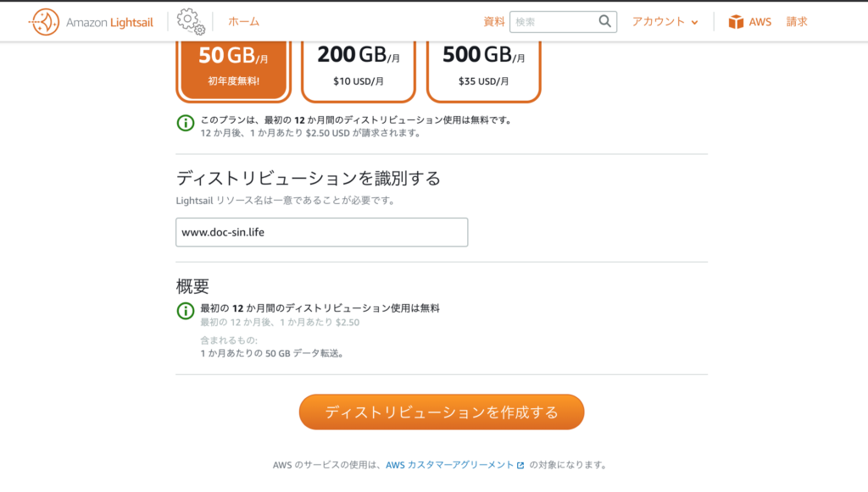868x492 pixels.
Task: Click the Amazon Lightsail text logo
Action: click(109, 23)
